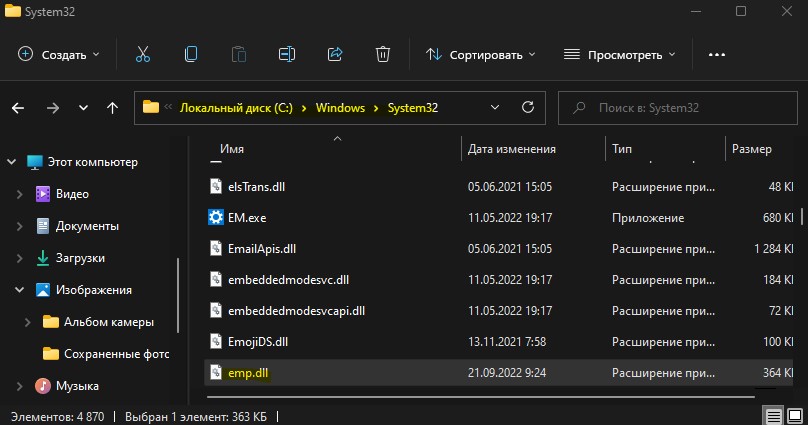Open the Просмотреть dropdown
This screenshot has height=425, width=808.
coord(619,54)
